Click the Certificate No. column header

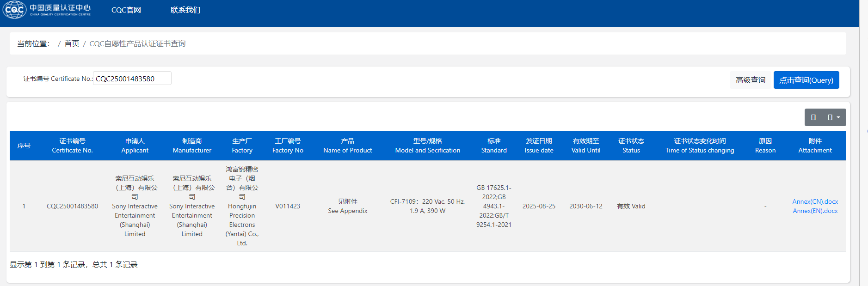click(x=72, y=146)
